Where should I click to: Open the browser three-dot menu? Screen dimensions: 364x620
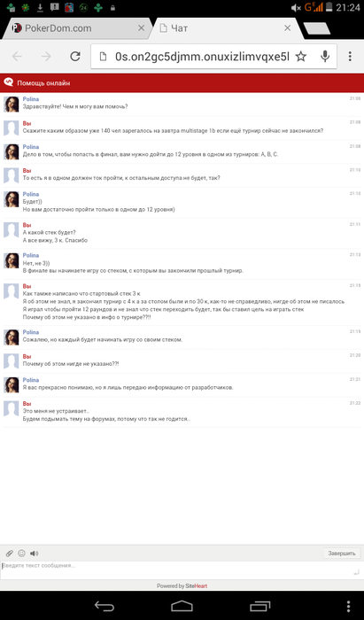click(350, 57)
